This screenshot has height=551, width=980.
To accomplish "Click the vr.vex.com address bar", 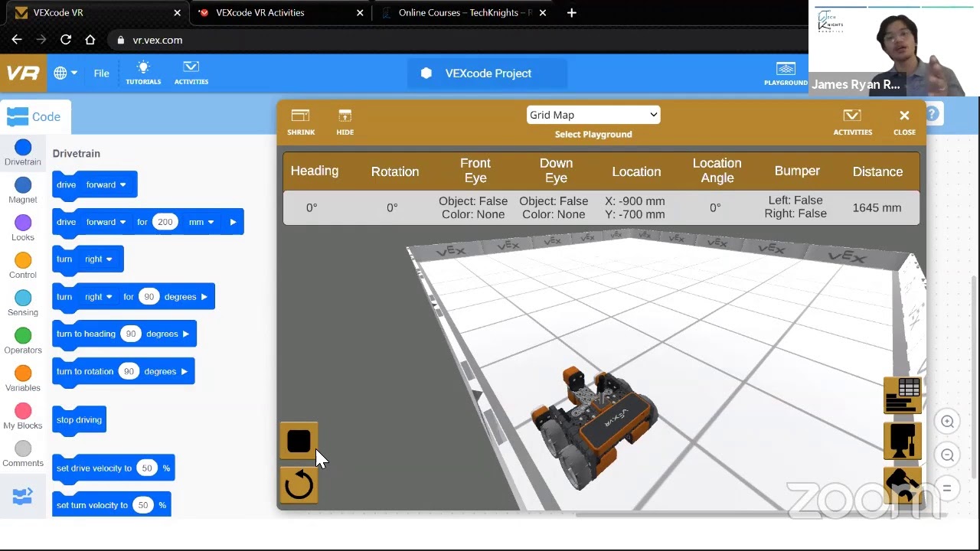I will click(459, 40).
